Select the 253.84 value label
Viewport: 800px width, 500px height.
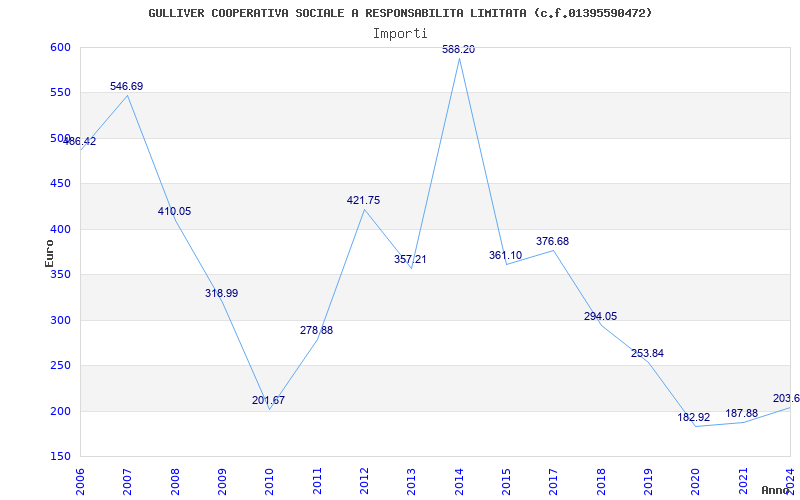point(647,353)
